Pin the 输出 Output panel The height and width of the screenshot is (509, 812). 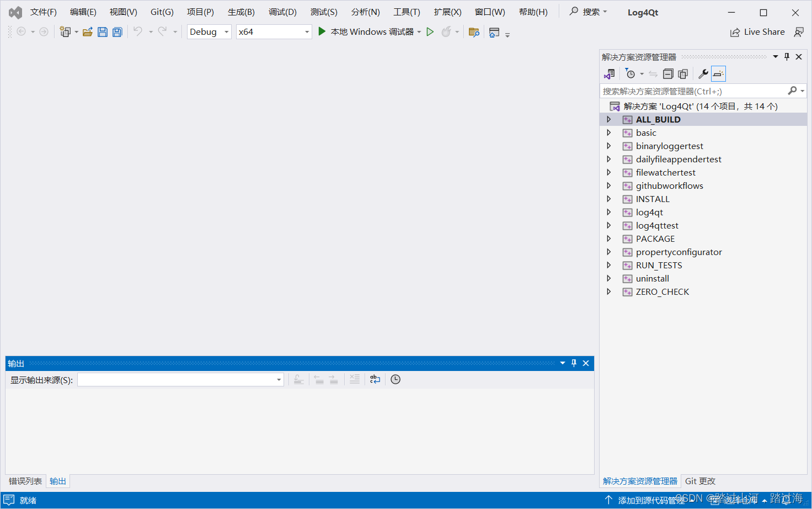coord(574,363)
